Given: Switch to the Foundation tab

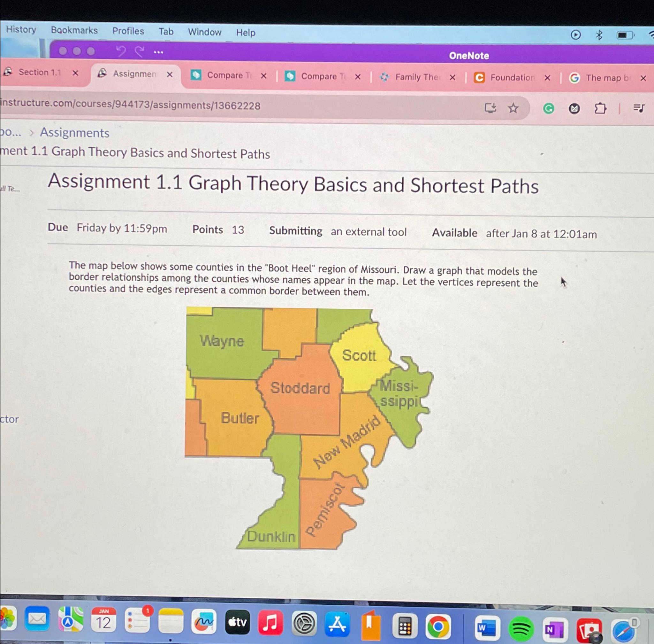Looking at the screenshot, I should coord(512,78).
